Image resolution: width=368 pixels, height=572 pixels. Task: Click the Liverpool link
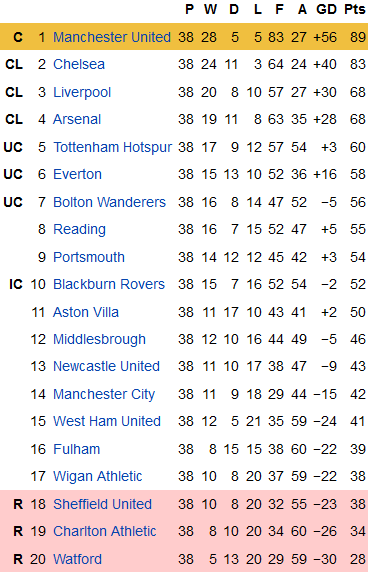point(82,92)
